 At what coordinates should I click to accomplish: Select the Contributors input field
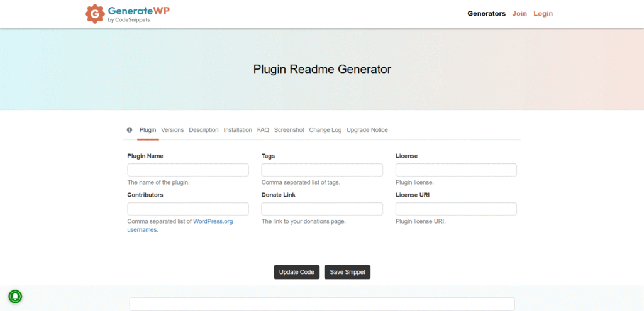(x=188, y=209)
